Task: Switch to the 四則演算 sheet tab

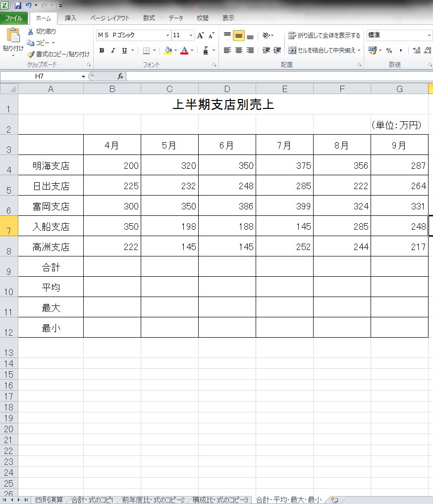Action: pos(50,500)
